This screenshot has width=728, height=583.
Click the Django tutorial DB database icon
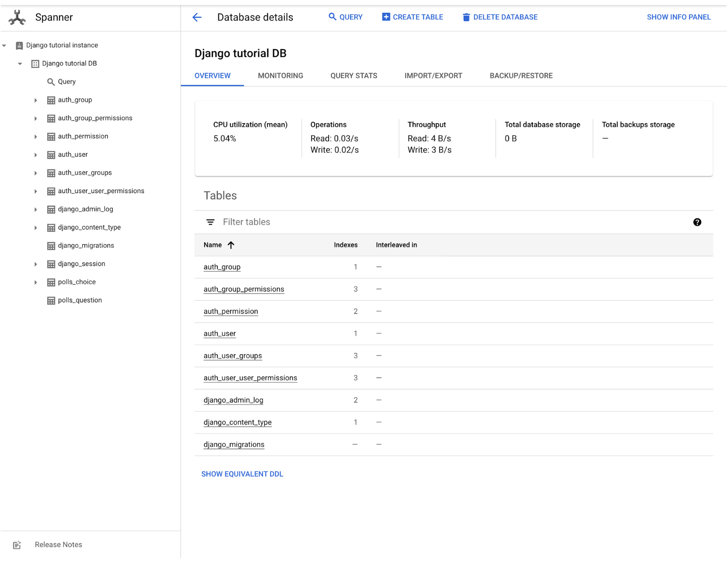(35, 64)
